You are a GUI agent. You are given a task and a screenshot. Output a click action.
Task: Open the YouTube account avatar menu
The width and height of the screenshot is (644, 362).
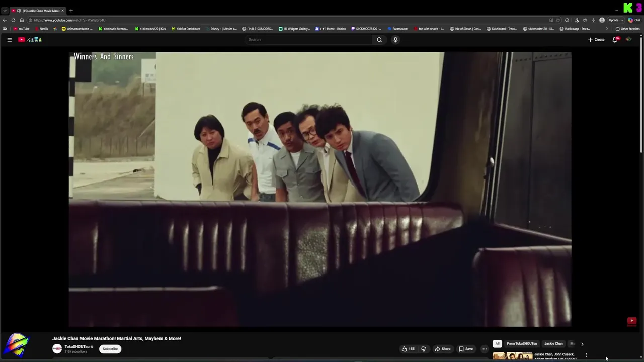[x=628, y=40]
